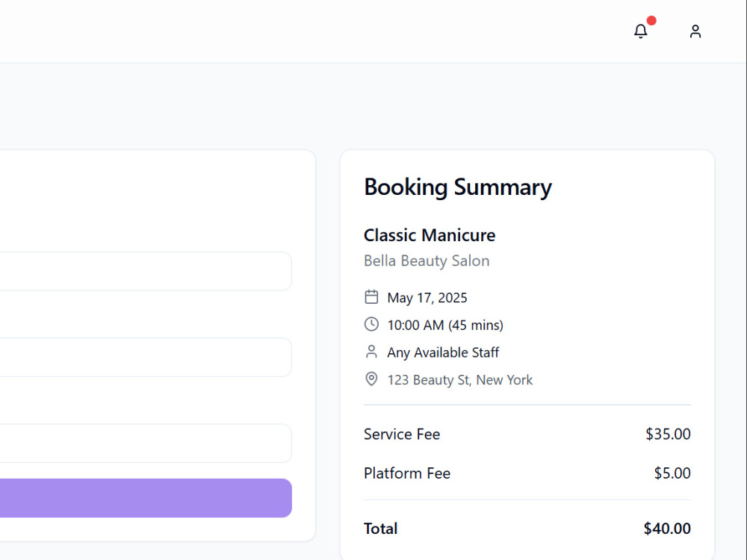Focus the second form input field
The image size is (747, 560).
[x=146, y=357]
